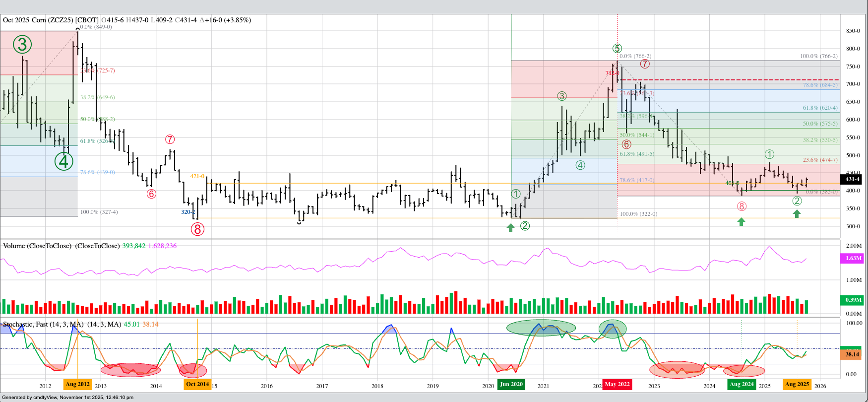This screenshot has width=868, height=402.
Task: Click the red May 2022 date flag
Action: pos(617,384)
